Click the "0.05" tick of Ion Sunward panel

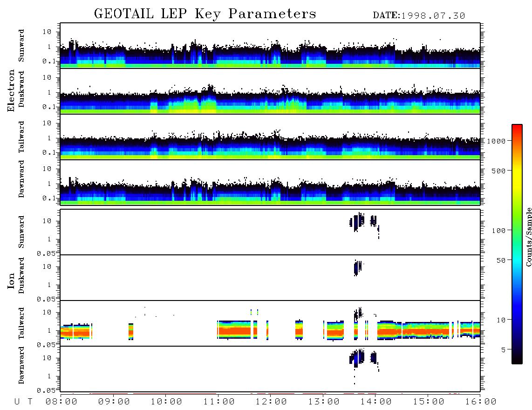click(x=46, y=253)
